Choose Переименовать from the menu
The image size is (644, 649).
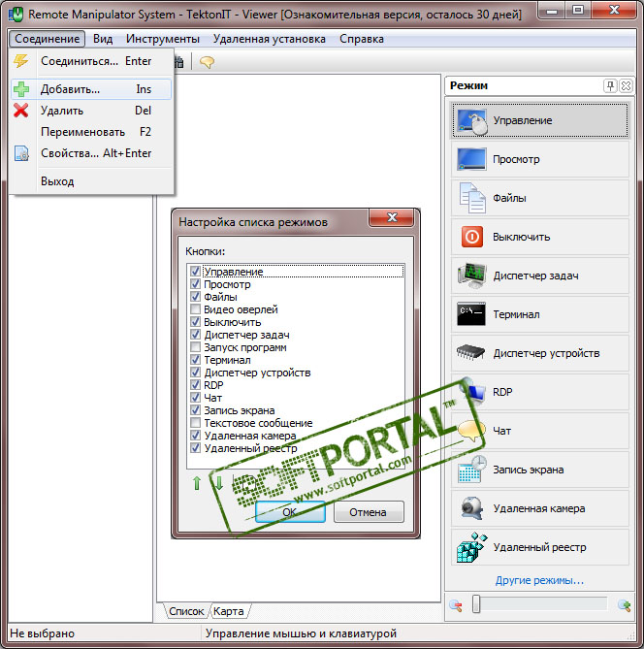point(91,132)
